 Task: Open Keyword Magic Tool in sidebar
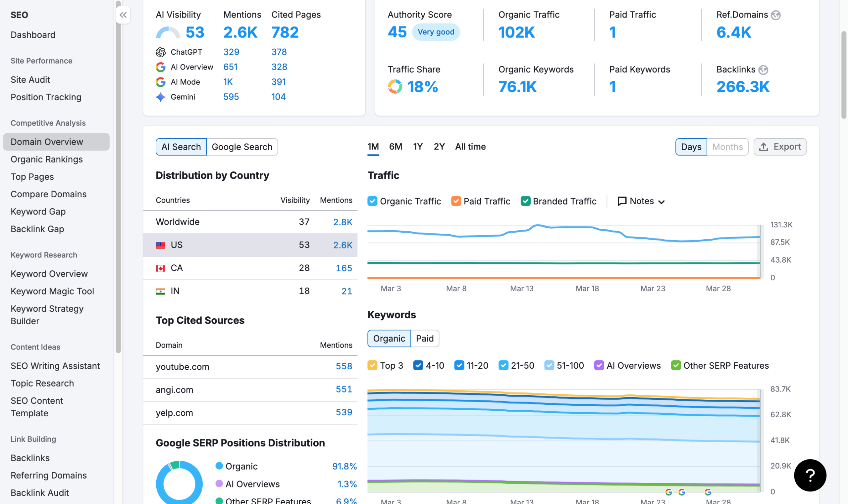[x=52, y=291]
